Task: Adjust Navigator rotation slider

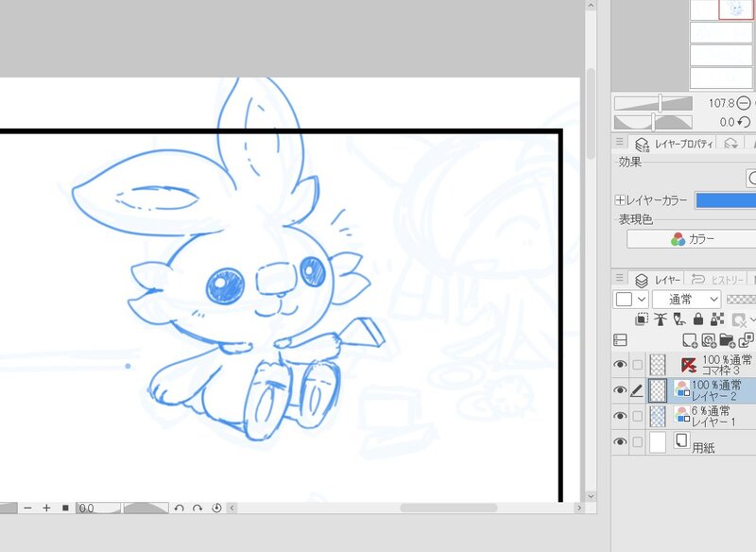Action: (653, 122)
